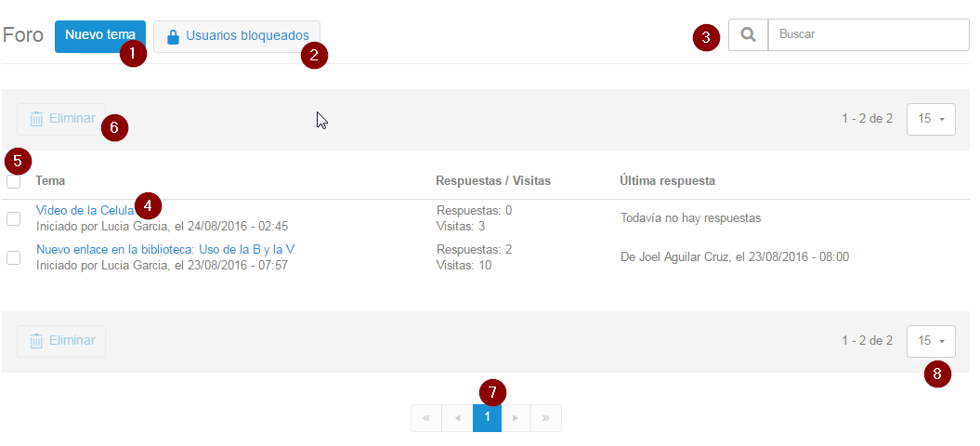Image resolution: width=980 pixels, height=446 pixels.
Task: Check the box for Video de la Celula
Action: click(14, 218)
